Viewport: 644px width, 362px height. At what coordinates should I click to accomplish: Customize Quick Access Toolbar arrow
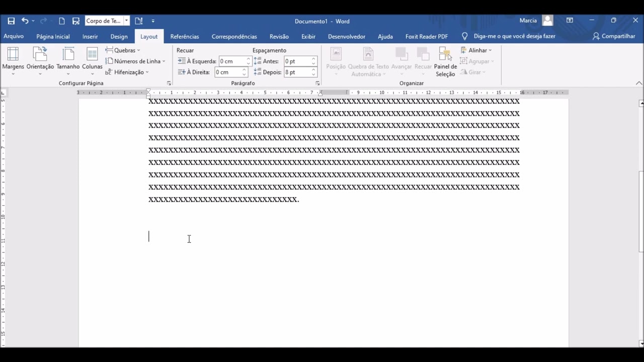153,21
